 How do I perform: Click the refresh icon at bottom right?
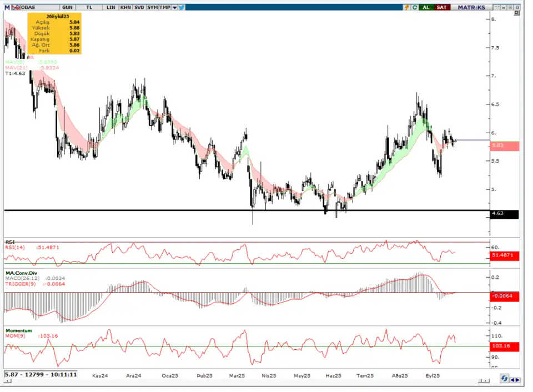pyautogui.click(x=504, y=379)
